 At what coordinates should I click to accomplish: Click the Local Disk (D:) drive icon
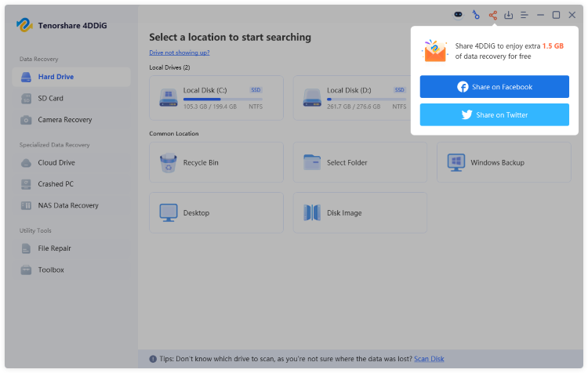click(312, 97)
